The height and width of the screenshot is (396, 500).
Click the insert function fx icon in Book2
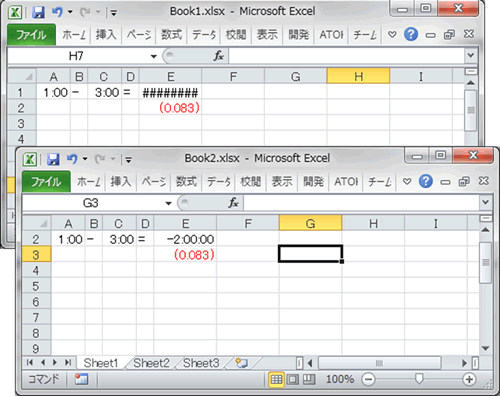point(233,202)
